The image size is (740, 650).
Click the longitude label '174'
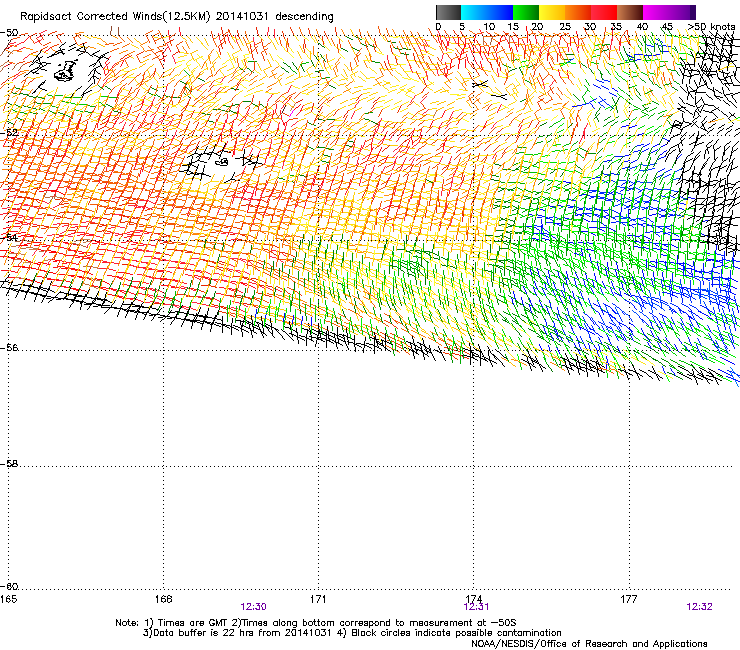point(473,599)
